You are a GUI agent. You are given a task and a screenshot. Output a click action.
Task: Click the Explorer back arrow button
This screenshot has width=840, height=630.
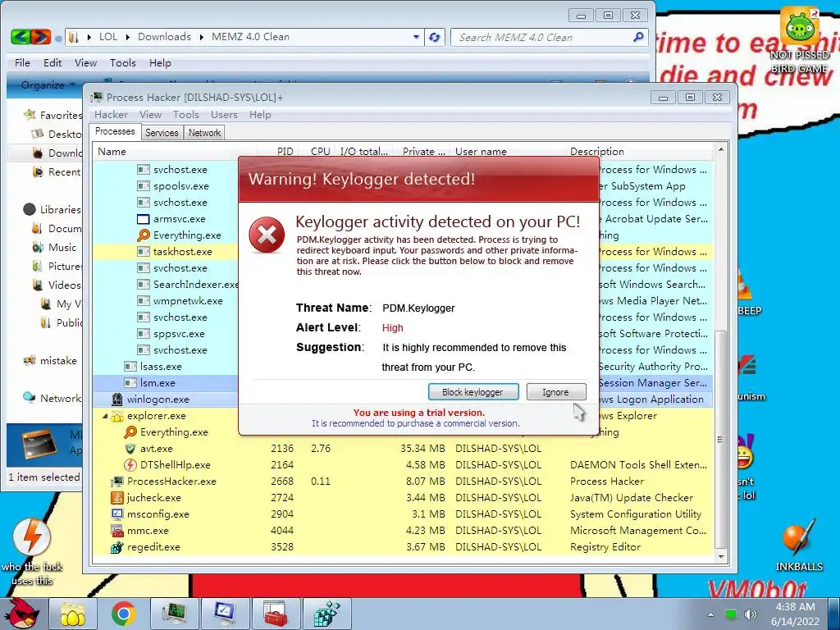tap(20, 37)
